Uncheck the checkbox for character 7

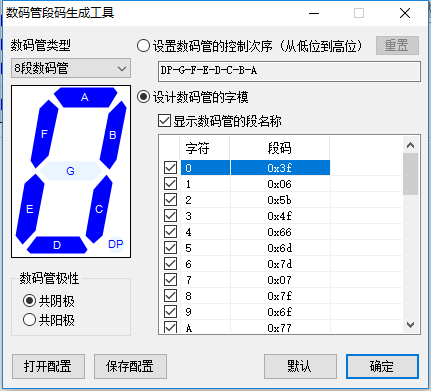coord(170,280)
